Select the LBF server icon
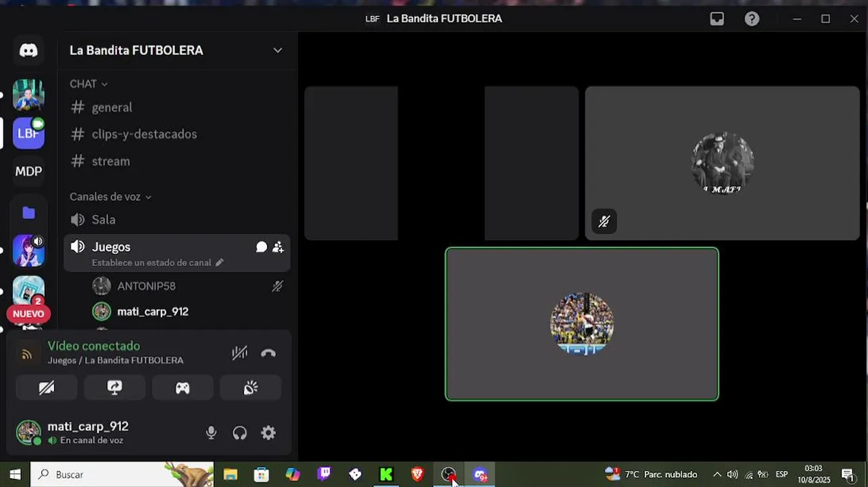Screen dimensions: 868x487 click(28, 133)
